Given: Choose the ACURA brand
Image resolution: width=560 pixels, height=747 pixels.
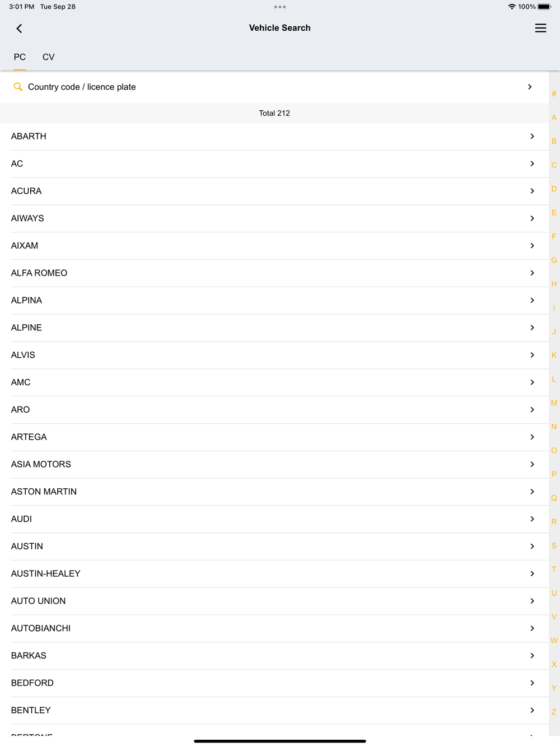Looking at the screenshot, I should [26, 191].
